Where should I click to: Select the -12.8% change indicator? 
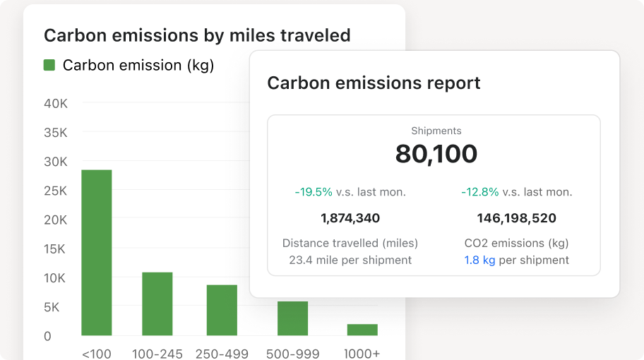coord(479,192)
